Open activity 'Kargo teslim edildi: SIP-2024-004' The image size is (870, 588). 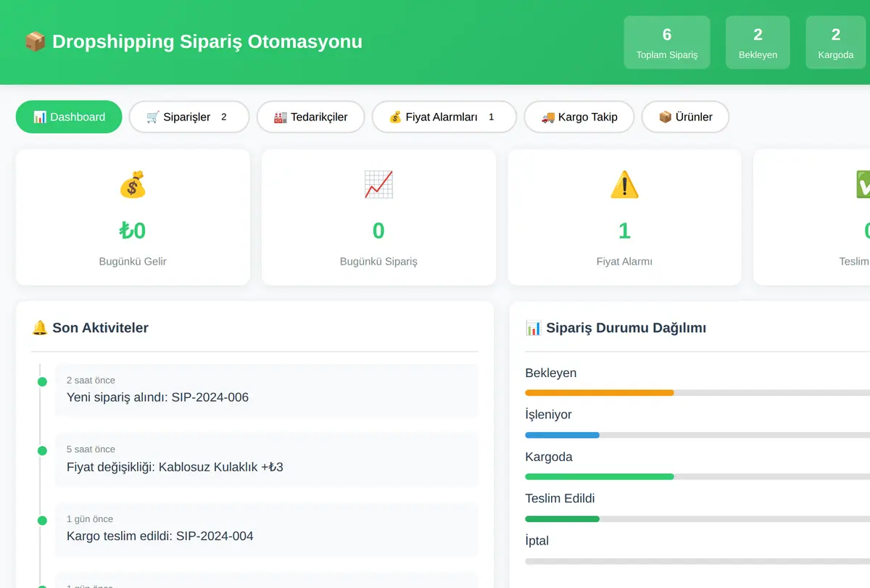[x=267, y=529]
